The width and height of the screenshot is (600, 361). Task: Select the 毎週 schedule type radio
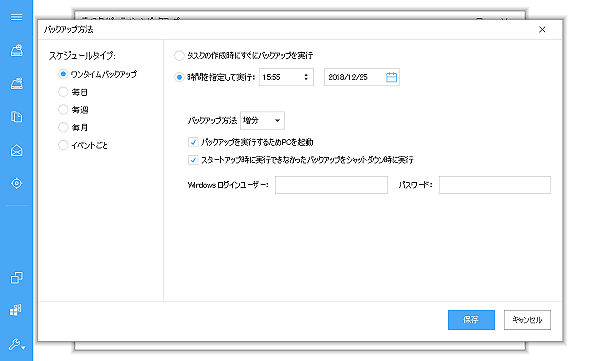pos(63,109)
